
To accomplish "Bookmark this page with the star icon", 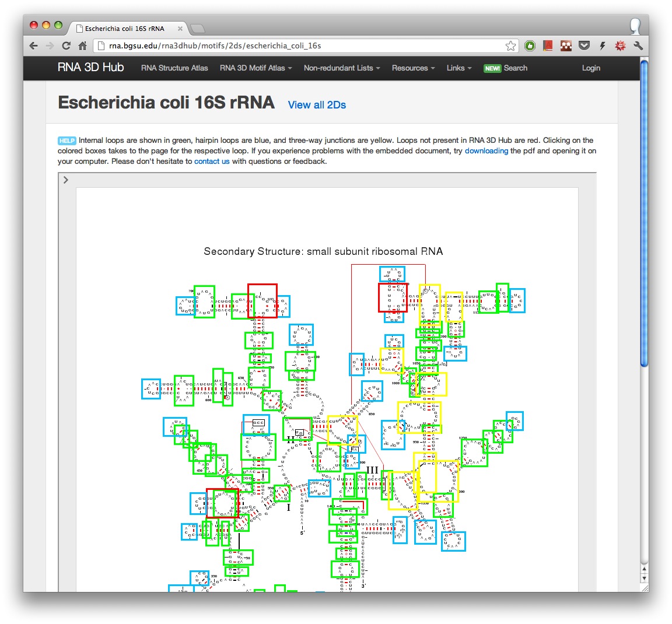I will coord(510,45).
